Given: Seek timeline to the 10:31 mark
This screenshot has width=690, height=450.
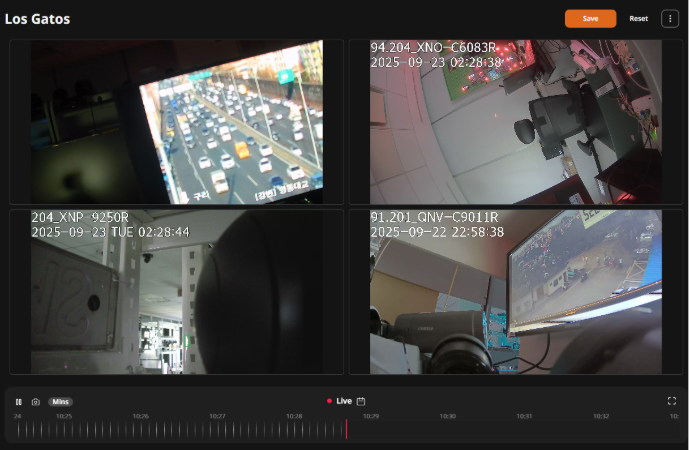Looking at the screenshot, I should coord(524,429).
